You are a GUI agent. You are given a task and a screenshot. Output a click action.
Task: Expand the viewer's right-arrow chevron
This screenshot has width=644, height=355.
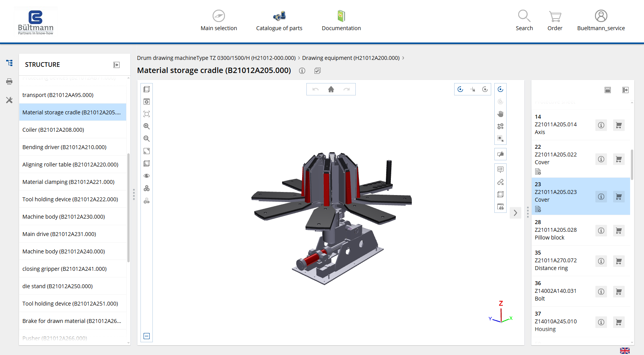(x=516, y=213)
